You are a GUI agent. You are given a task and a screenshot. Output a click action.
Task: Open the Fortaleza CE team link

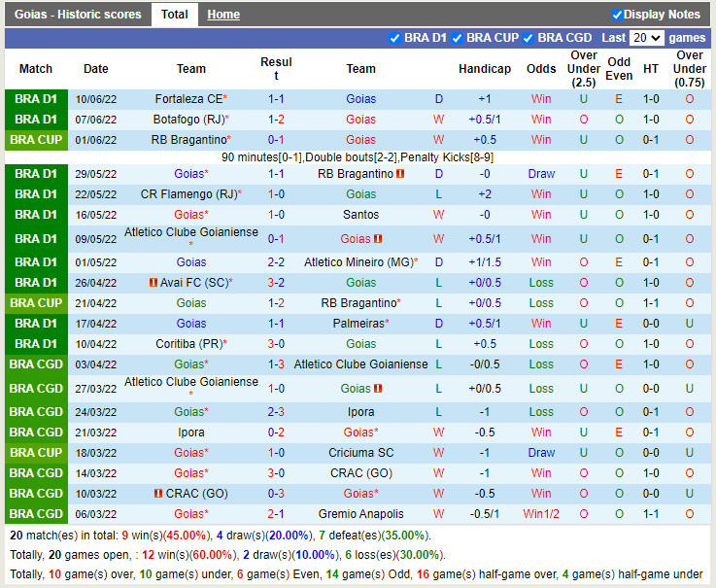pos(188,99)
